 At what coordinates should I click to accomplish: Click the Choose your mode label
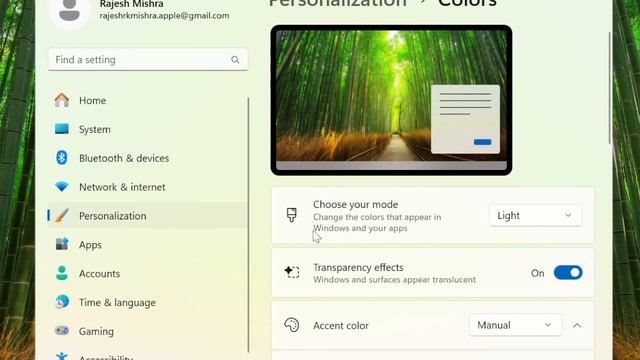click(x=356, y=204)
